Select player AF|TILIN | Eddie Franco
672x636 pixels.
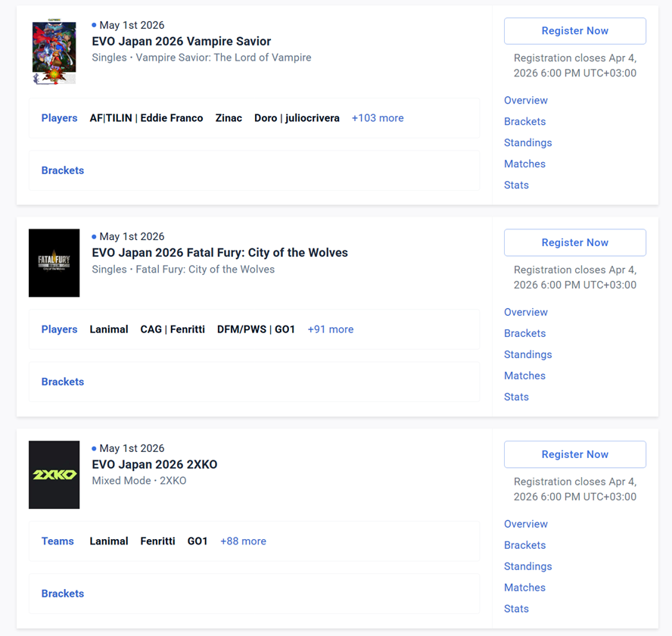click(146, 118)
